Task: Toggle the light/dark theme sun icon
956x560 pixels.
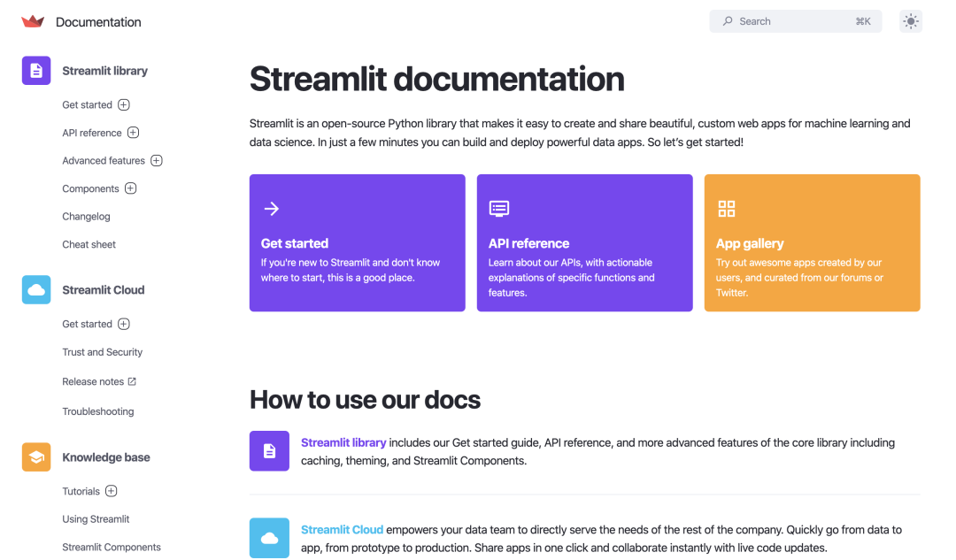Action: 911,21
